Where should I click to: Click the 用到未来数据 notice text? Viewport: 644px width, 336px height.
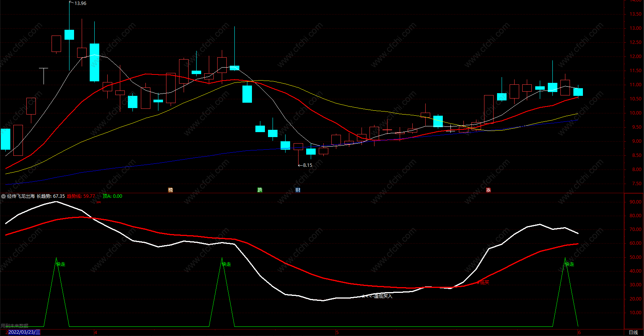(x=15, y=326)
